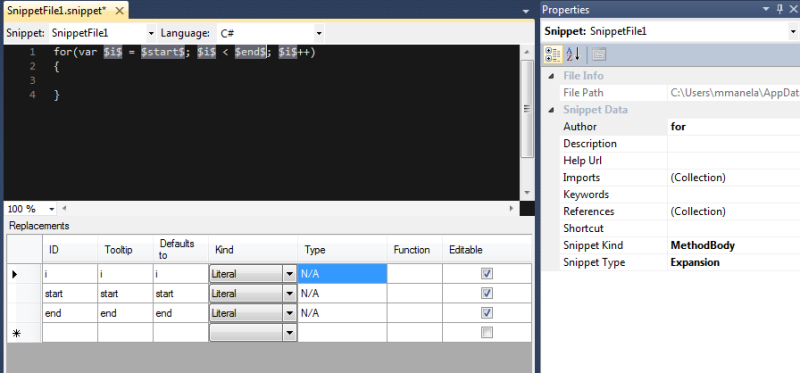
Task: Click the ID column header
Action: coord(70,250)
